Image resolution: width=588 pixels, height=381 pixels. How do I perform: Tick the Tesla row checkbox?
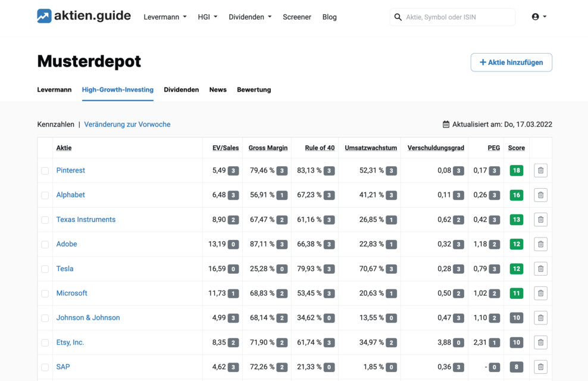45,269
